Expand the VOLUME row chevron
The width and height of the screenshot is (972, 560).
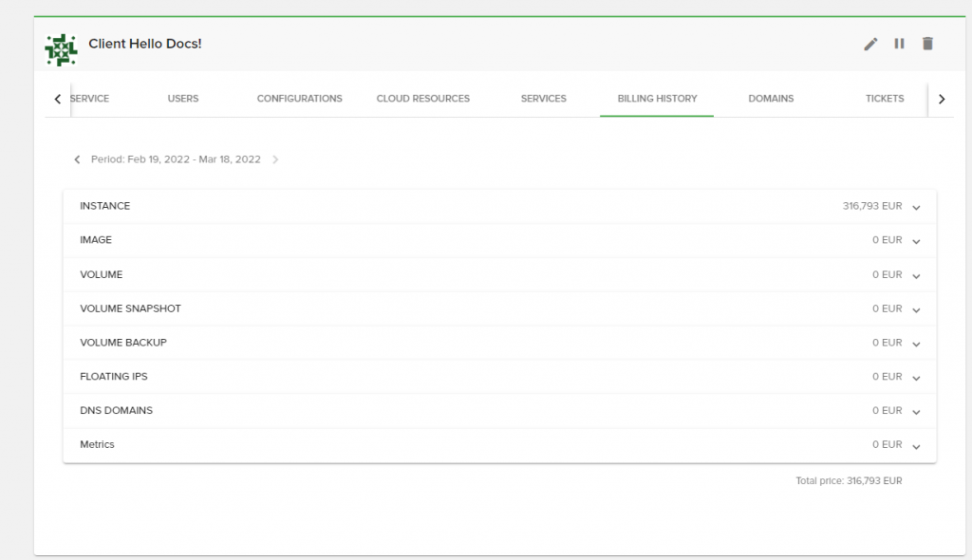tap(916, 276)
